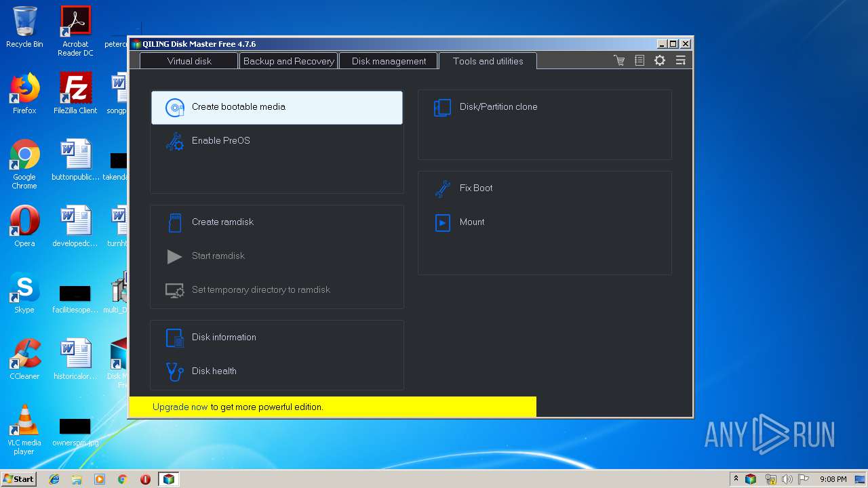Open Opera from the taskbar
This screenshot has height=488, width=868.
145,479
